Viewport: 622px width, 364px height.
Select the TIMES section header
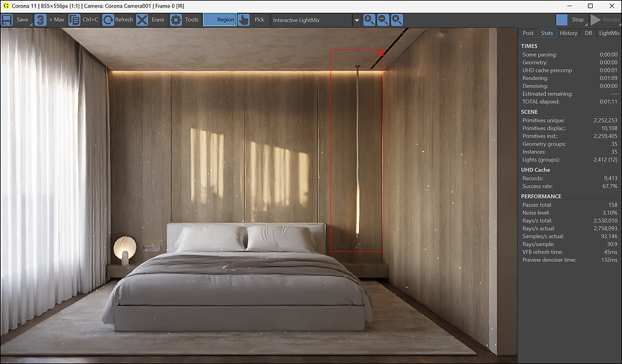529,46
